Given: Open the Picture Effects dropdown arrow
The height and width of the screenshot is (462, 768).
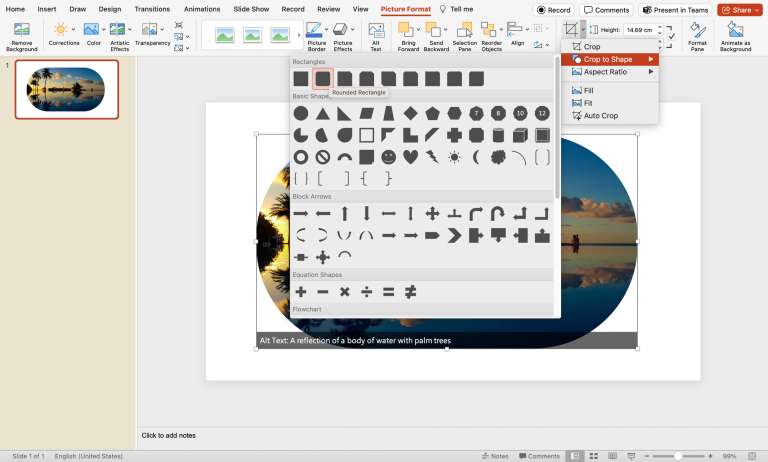Looking at the screenshot, I should coord(352,29).
